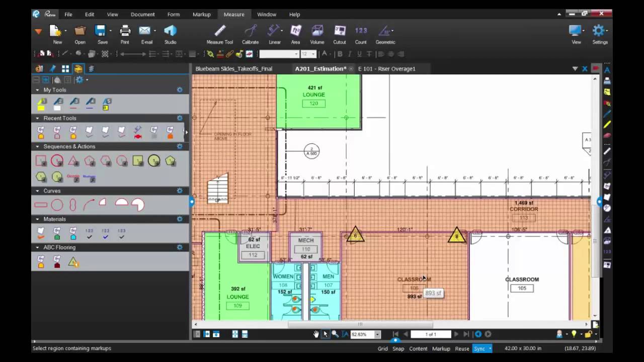Open My Tools section gear settings
644x362 pixels.
point(180,90)
